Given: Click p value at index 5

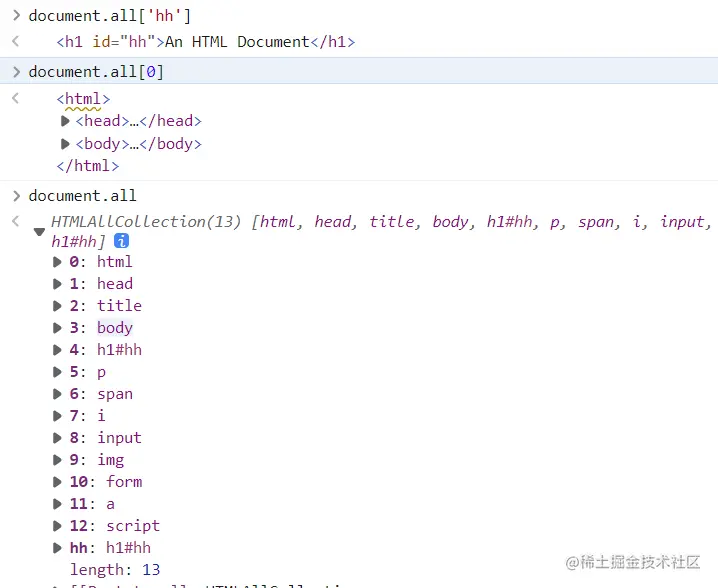Looking at the screenshot, I should pos(101,372).
